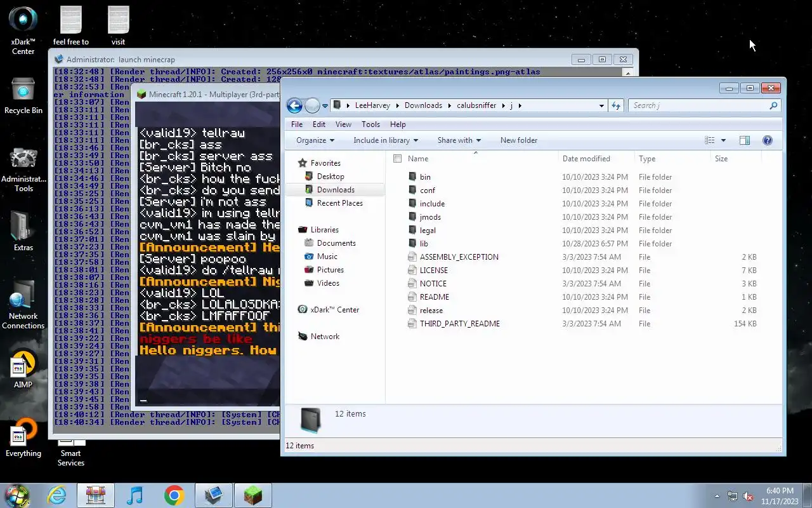The width and height of the screenshot is (812, 508).
Task: Launch Google Chrome from the taskbar
Action: 174,495
